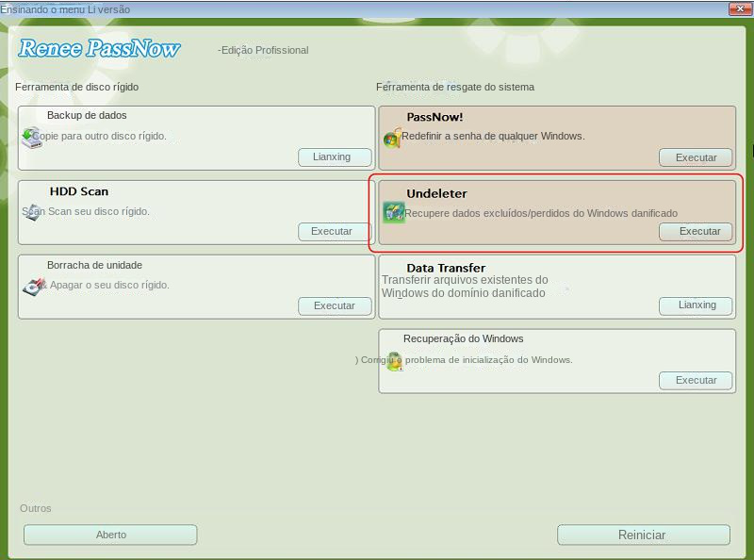Click the Undeleter recovery icon

coord(393,212)
